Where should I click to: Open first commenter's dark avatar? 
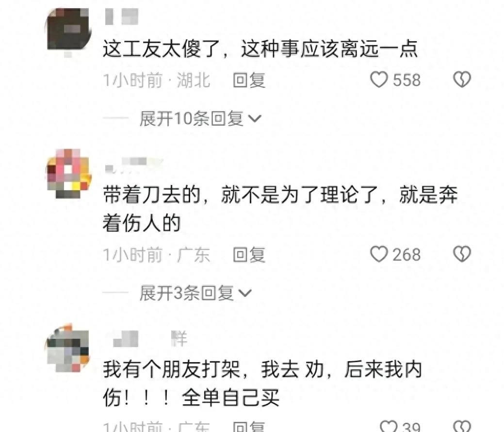68,30
